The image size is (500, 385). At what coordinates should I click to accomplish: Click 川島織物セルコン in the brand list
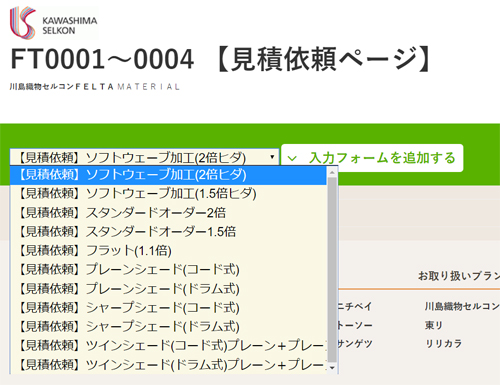[462, 306]
